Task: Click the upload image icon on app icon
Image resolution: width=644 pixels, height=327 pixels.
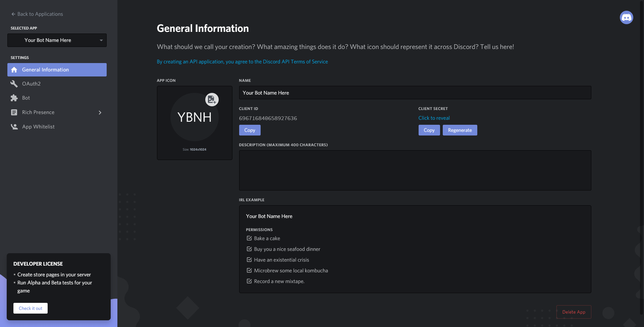Action: [x=212, y=100]
